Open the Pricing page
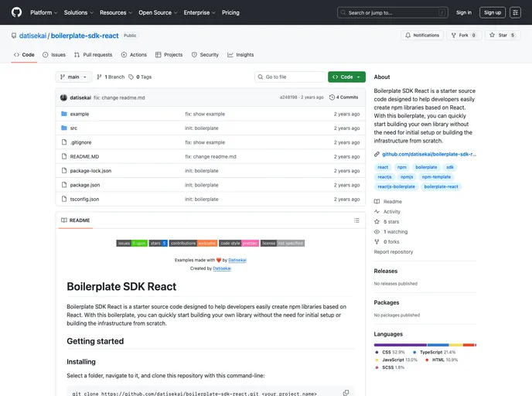The height and width of the screenshot is (396, 532). (x=230, y=12)
